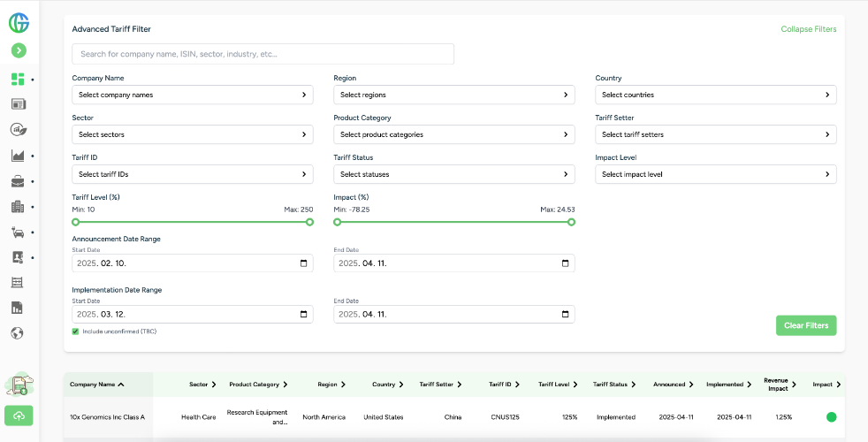Select the briefcase portfolio icon
The width and height of the screenshot is (868, 442).
(x=18, y=181)
